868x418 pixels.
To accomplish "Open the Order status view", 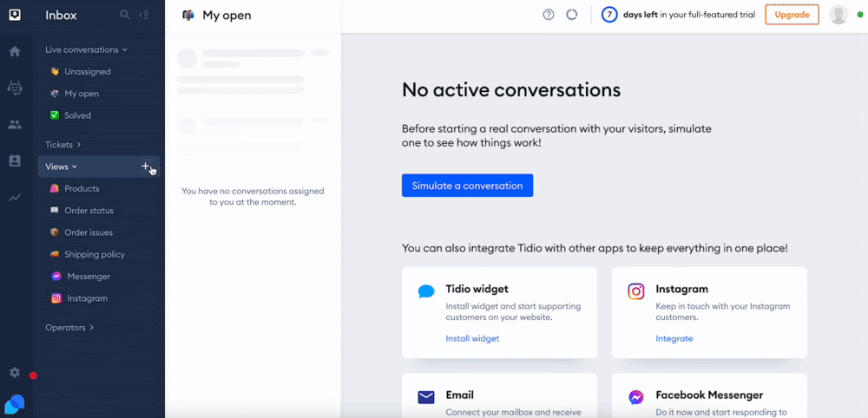I will [82, 211].
